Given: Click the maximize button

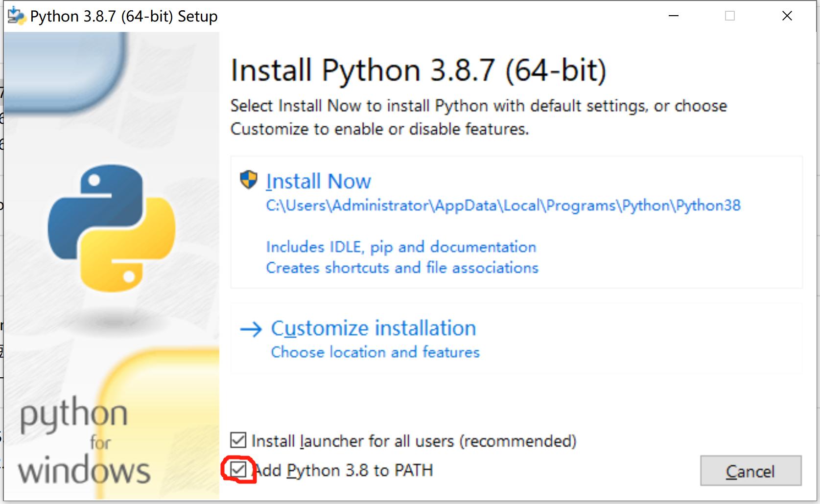Looking at the screenshot, I should (730, 15).
